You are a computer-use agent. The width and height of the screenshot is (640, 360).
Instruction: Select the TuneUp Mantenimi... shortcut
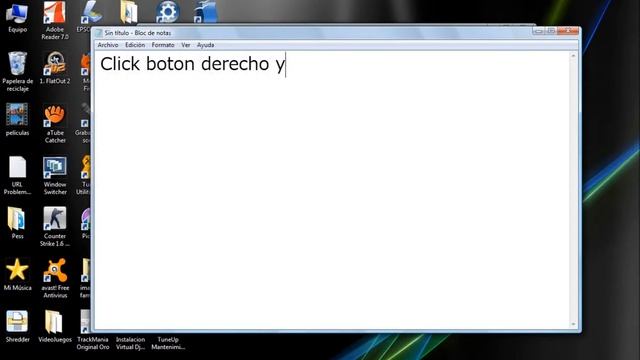[x=168, y=343]
